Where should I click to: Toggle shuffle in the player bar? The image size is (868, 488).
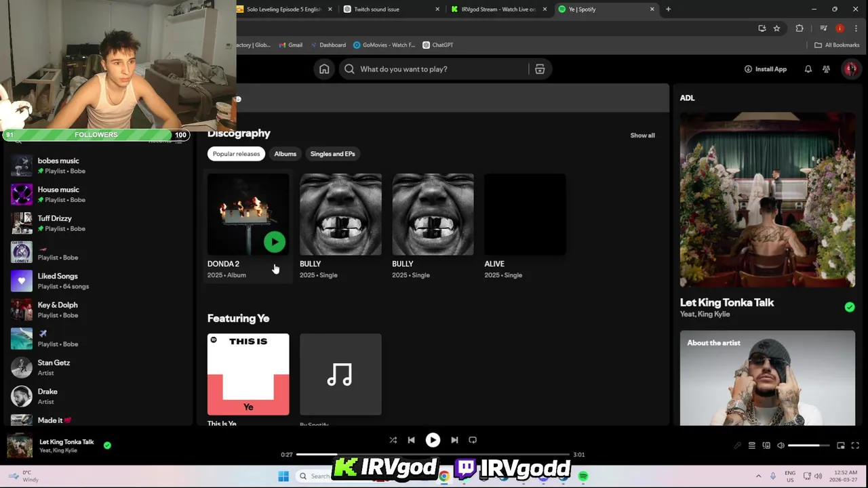pos(393,440)
